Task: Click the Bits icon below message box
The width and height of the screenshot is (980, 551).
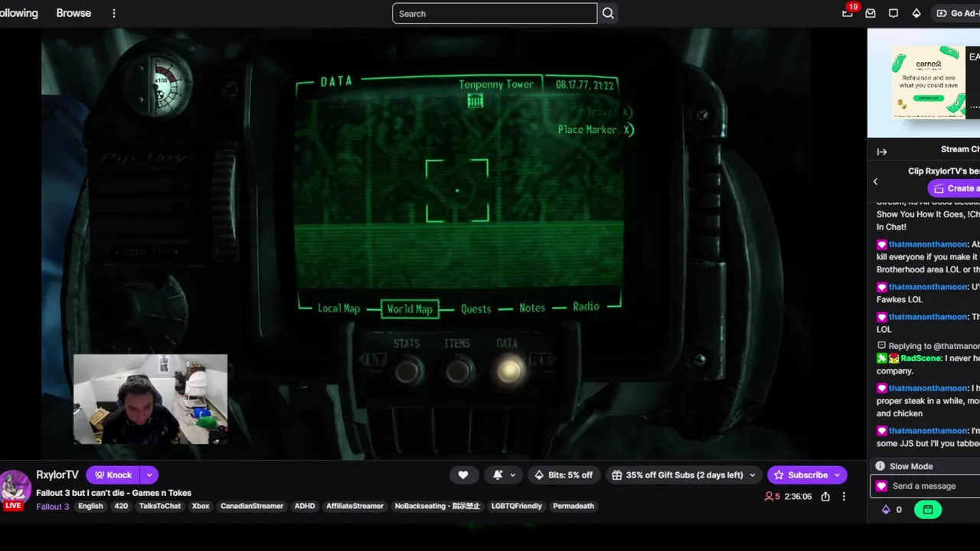Action: point(886,510)
